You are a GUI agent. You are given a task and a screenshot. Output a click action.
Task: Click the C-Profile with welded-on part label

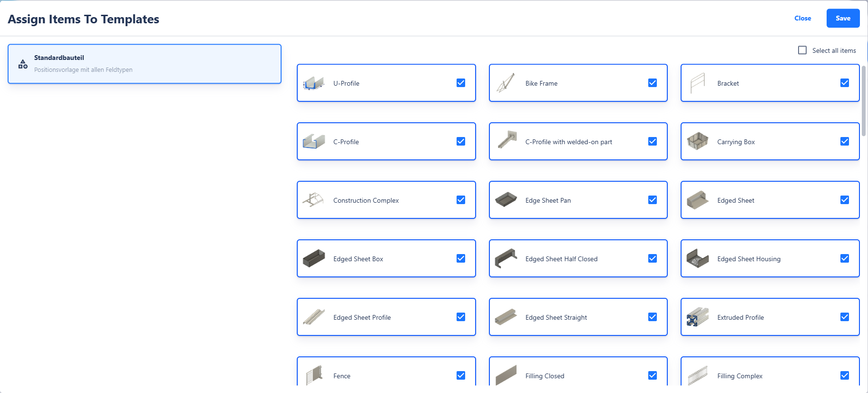pos(568,142)
